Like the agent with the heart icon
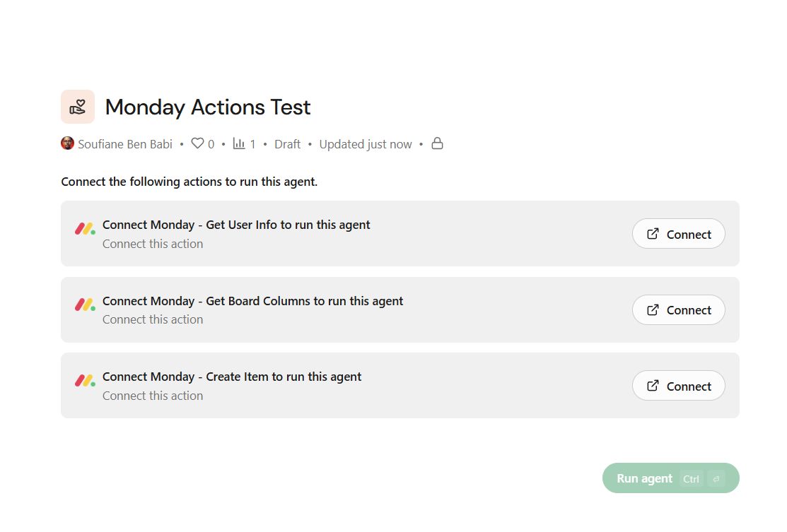This screenshot has height=532, width=787. [x=197, y=143]
